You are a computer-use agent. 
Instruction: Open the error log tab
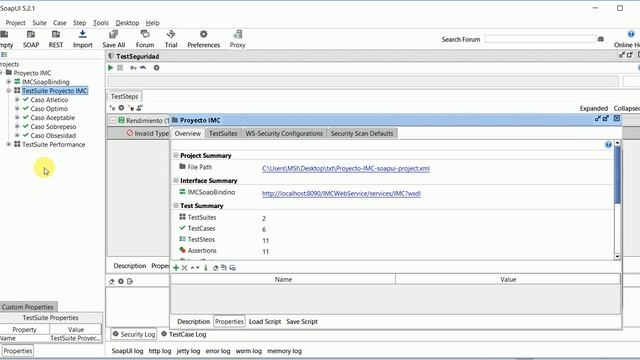click(218, 351)
